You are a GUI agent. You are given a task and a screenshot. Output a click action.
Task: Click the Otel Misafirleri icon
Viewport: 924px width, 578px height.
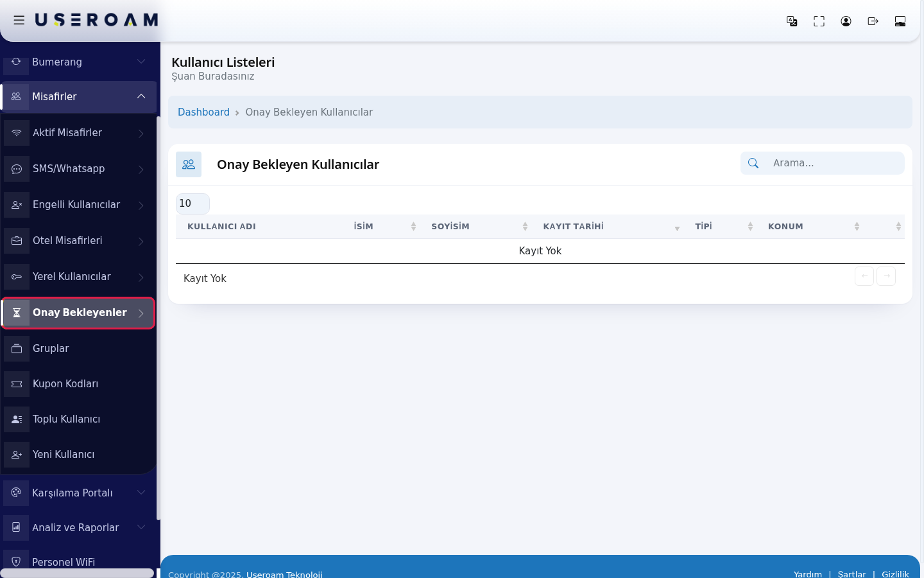17,241
